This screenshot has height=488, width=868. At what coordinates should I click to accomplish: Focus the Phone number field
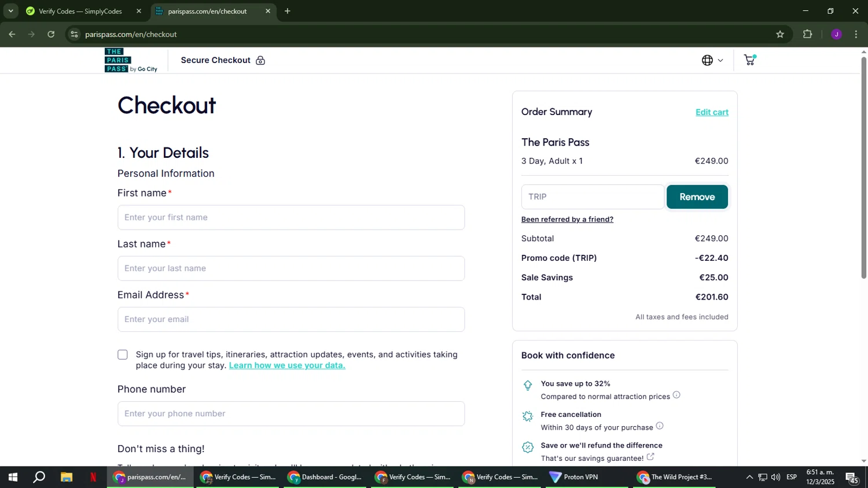[291, 413]
